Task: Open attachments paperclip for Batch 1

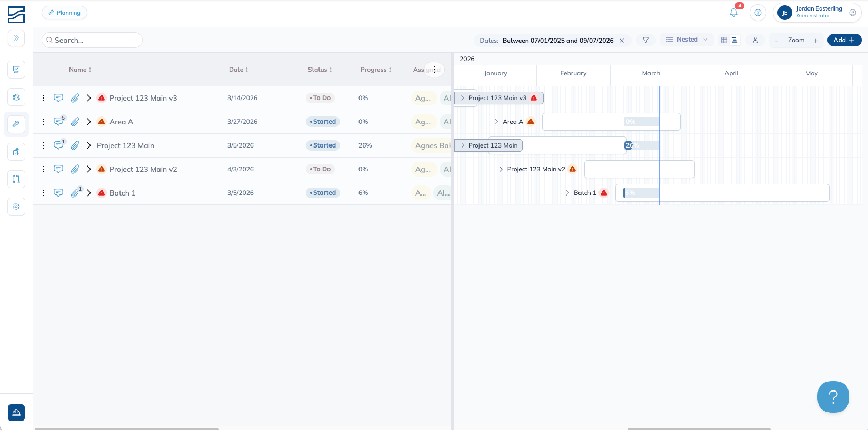Action: 75,193
